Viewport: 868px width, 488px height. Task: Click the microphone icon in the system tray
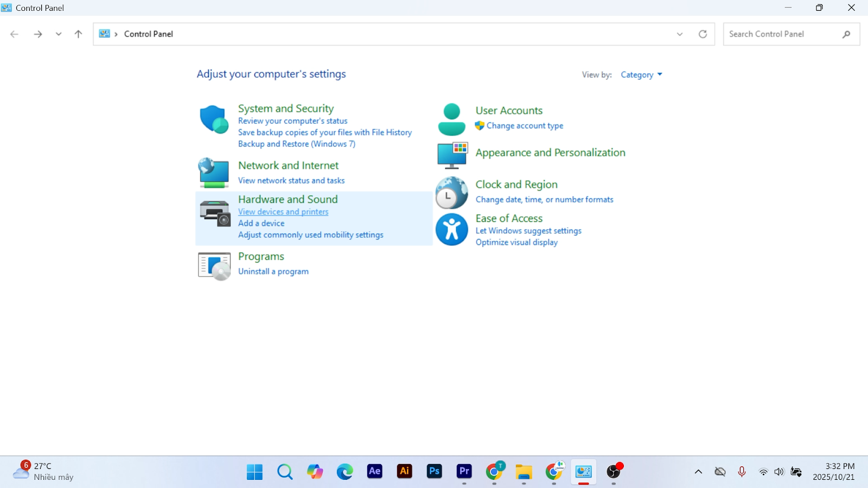pyautogui.click(x=742, y=472)
